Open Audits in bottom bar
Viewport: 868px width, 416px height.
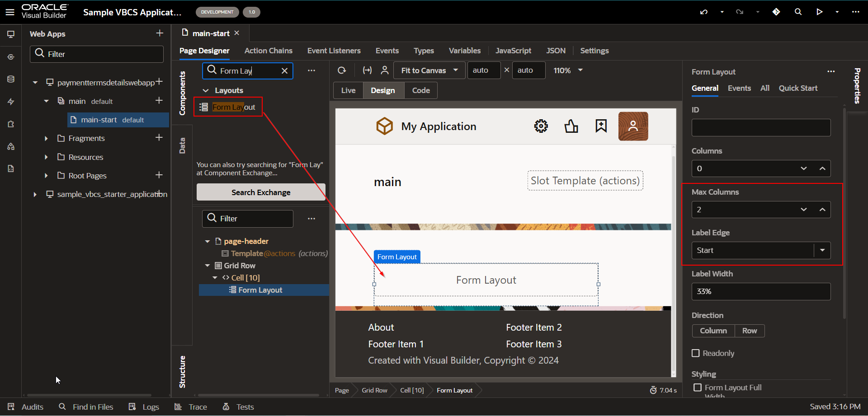tap(26, 407)
